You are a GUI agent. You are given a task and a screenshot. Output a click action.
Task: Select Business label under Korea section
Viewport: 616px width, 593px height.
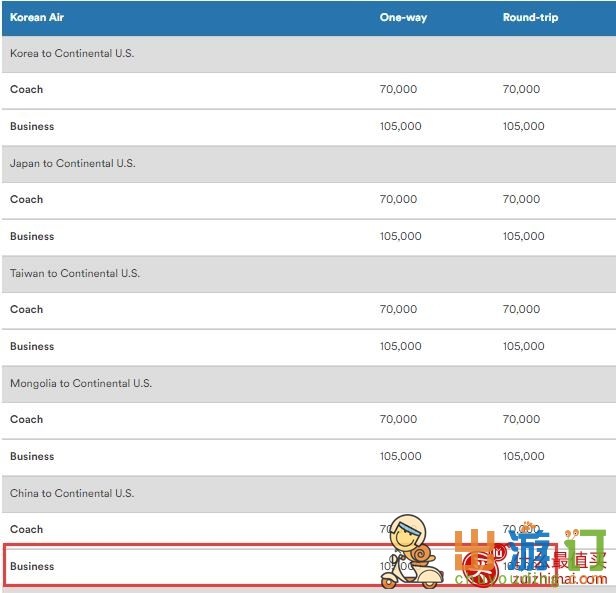click(32, 126)
